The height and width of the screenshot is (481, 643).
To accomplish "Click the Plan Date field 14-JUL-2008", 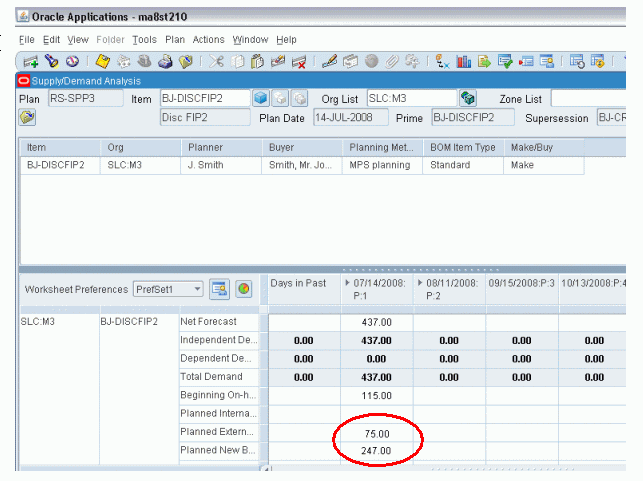I will click(351, 118).
